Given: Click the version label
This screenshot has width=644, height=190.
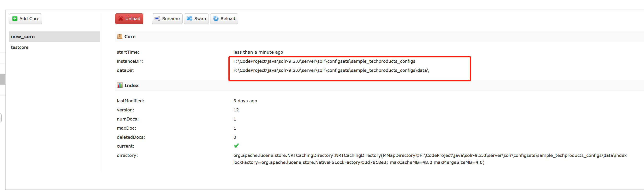Looking at the screenshot, I should [x=125, y=110].
